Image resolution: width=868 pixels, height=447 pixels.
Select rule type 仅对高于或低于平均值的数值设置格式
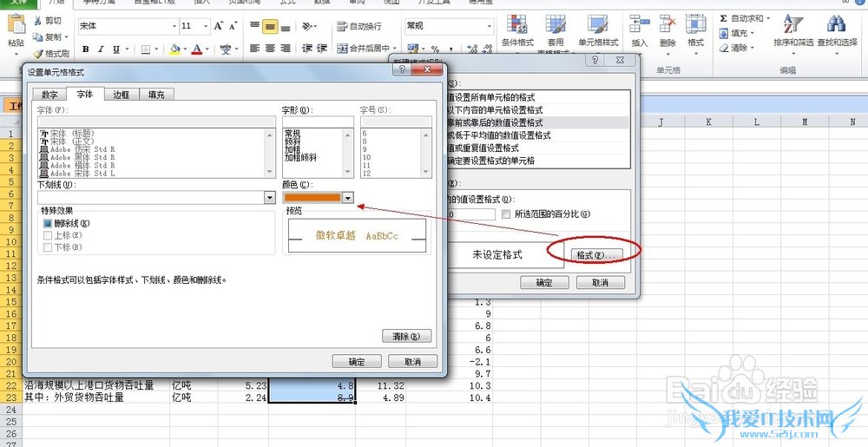coord(538,135)
